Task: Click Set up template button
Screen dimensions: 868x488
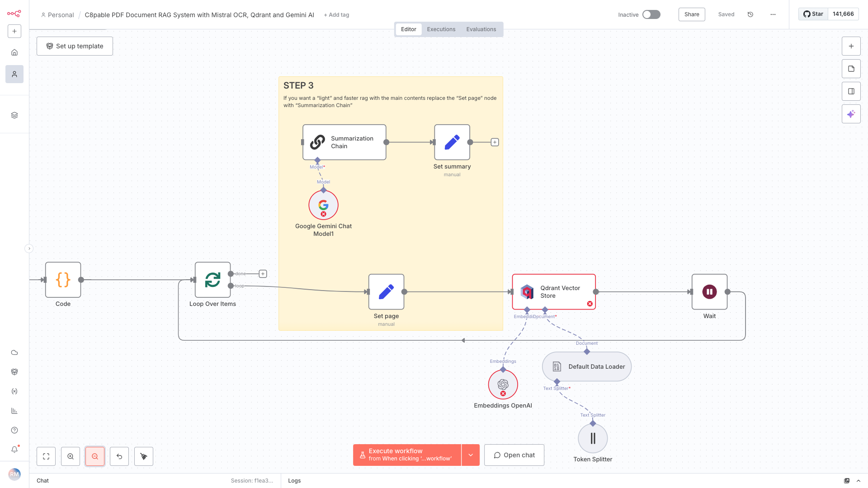Action: tap(75, 46)
